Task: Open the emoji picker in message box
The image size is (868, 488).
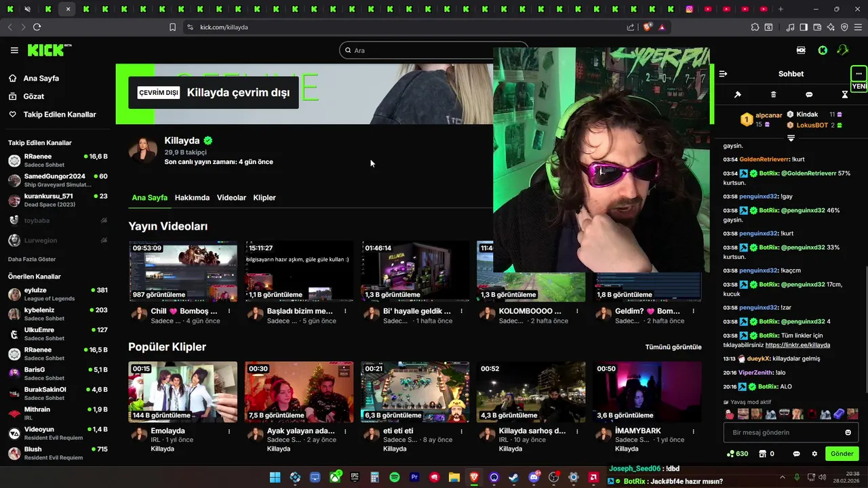Action: point(848,432)
